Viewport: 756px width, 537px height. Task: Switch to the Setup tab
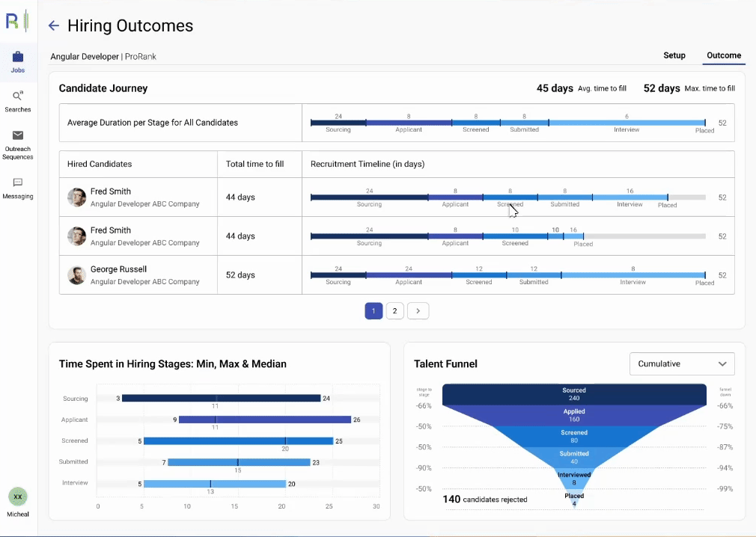pos(674,55)
